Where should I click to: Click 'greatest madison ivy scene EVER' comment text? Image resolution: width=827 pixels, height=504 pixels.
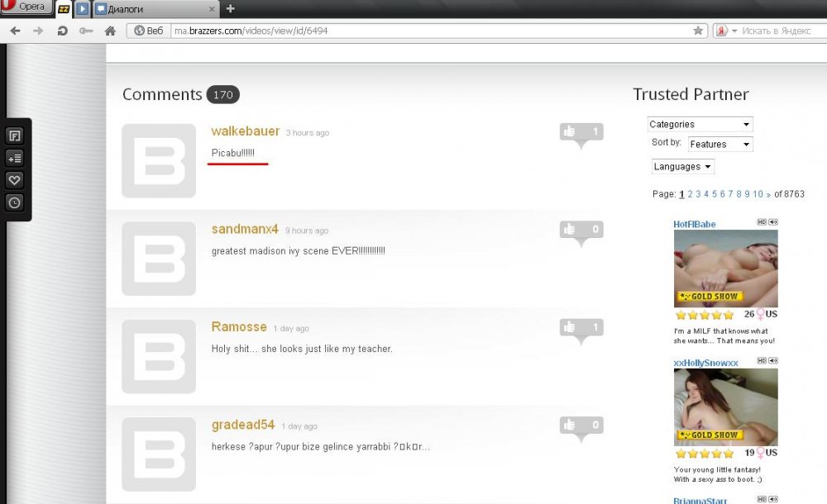298,251
